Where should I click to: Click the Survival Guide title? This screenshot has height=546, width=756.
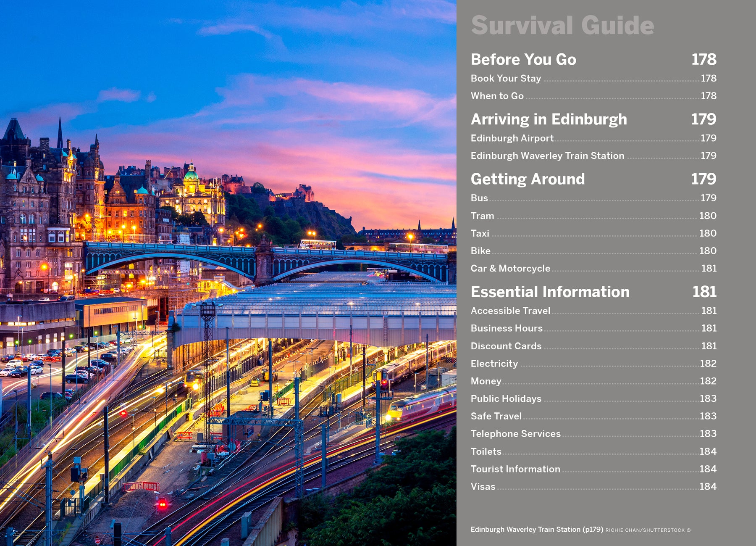562,25
